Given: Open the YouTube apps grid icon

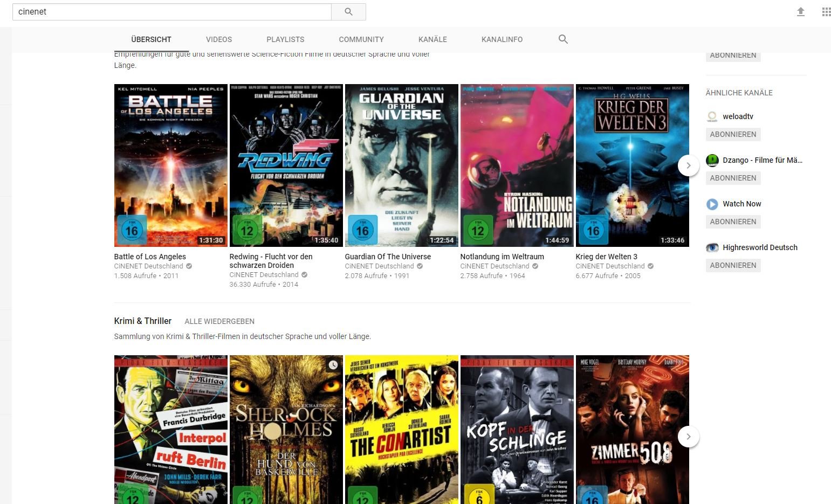Looking at the screenshot, I should (x=826, y=12).
